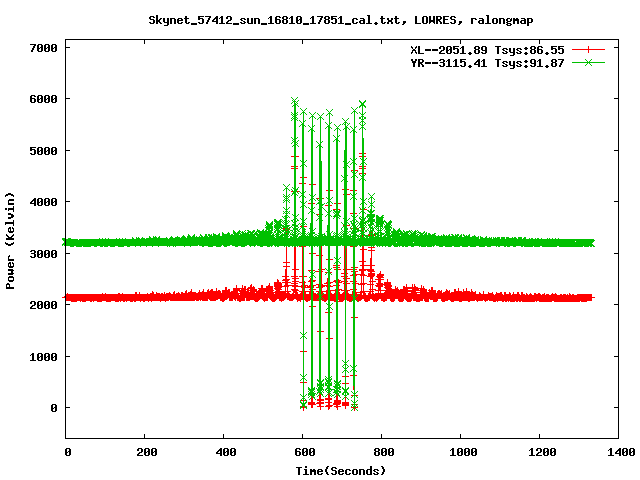Click the 6000 y-axis tick label

coord(43,99)
